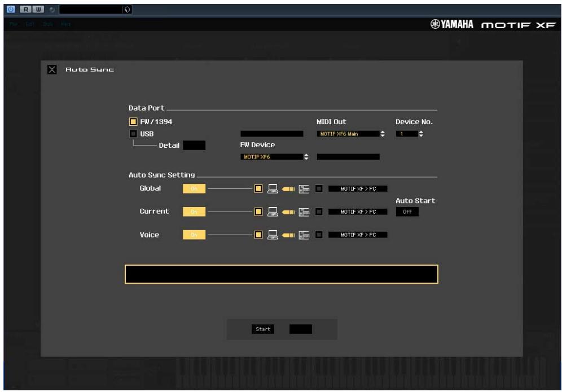The width and height of the screenshot is (562, 392).
Task: Toggle the yellow PC-side checkbox for Voice
Action: click(258, 235)
